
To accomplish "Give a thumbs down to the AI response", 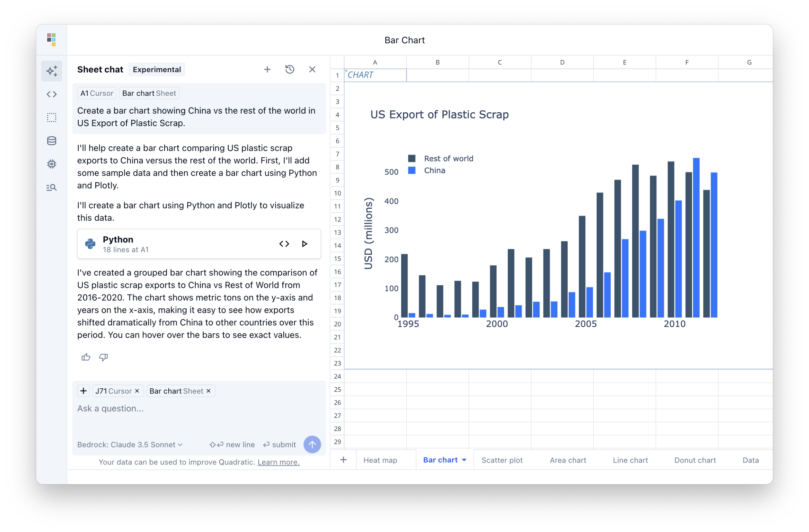I will click(x=103, y=357).
